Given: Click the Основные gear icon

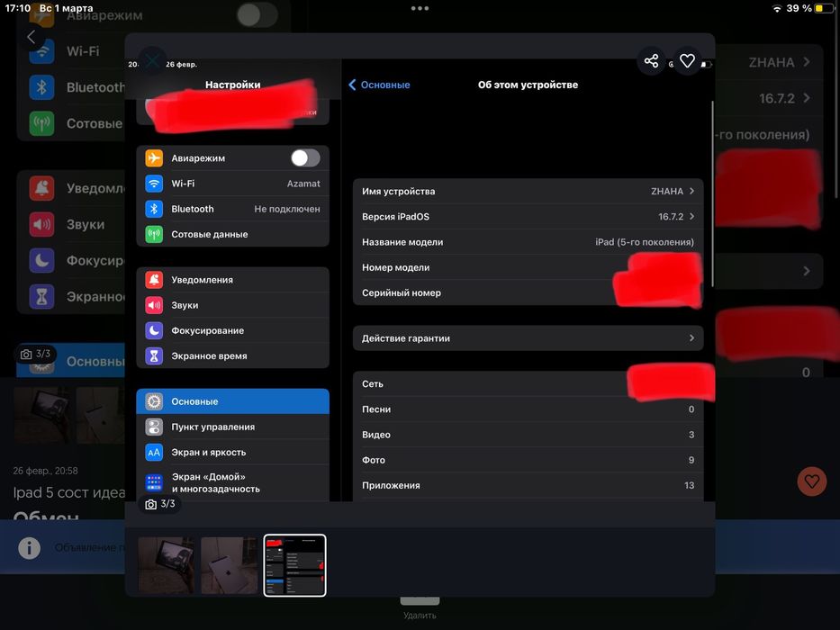Looking at the screenshot, I should (154, 401).
